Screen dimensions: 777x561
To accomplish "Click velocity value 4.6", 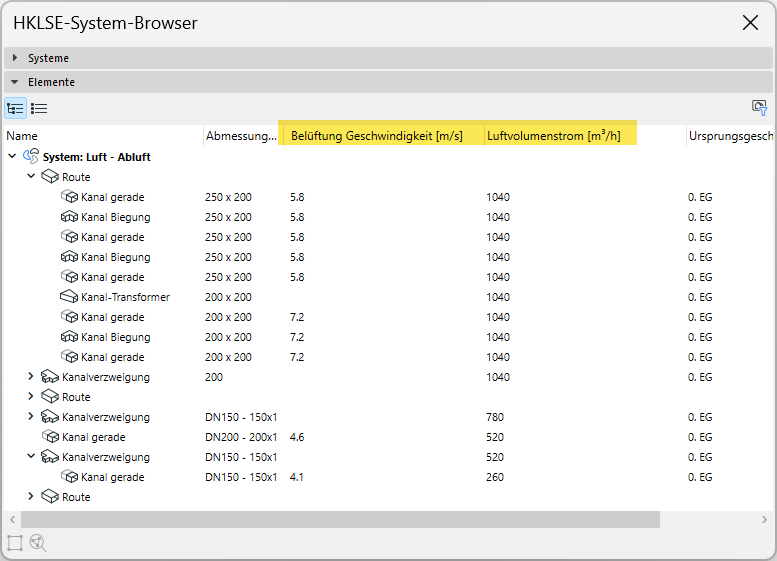I will coord(297,437).
